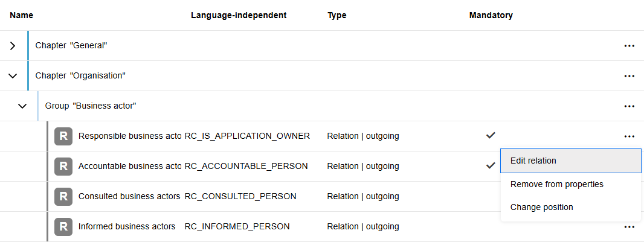Click the R icon beside Consulted business actors
Image resolution: width=644 pixels, height=242 pixels.
click(x=63, y=197)
